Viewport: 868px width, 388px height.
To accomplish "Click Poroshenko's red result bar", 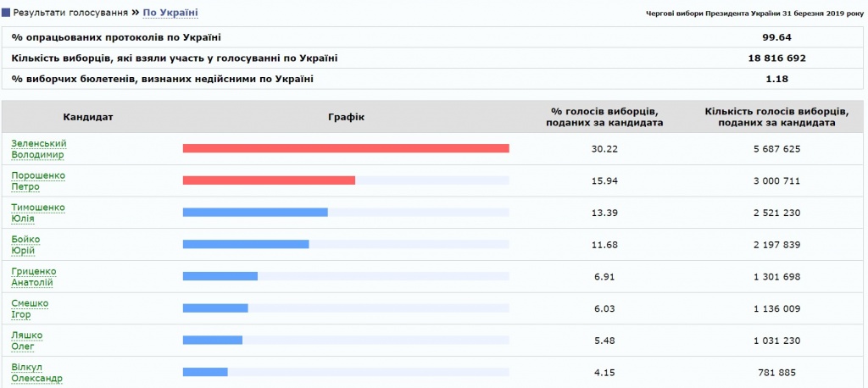I will point(269,180).
